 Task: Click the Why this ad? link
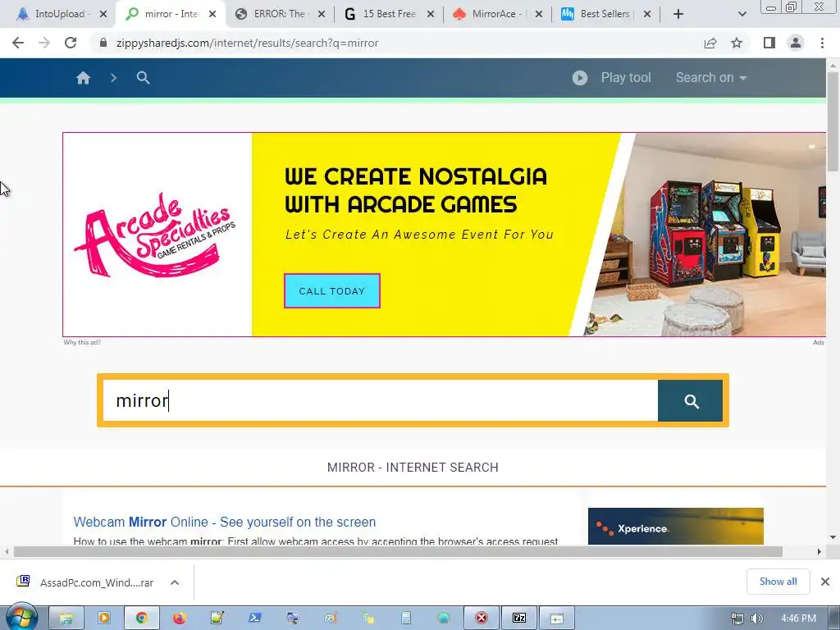pyautogui.click(x=82, y=342)
